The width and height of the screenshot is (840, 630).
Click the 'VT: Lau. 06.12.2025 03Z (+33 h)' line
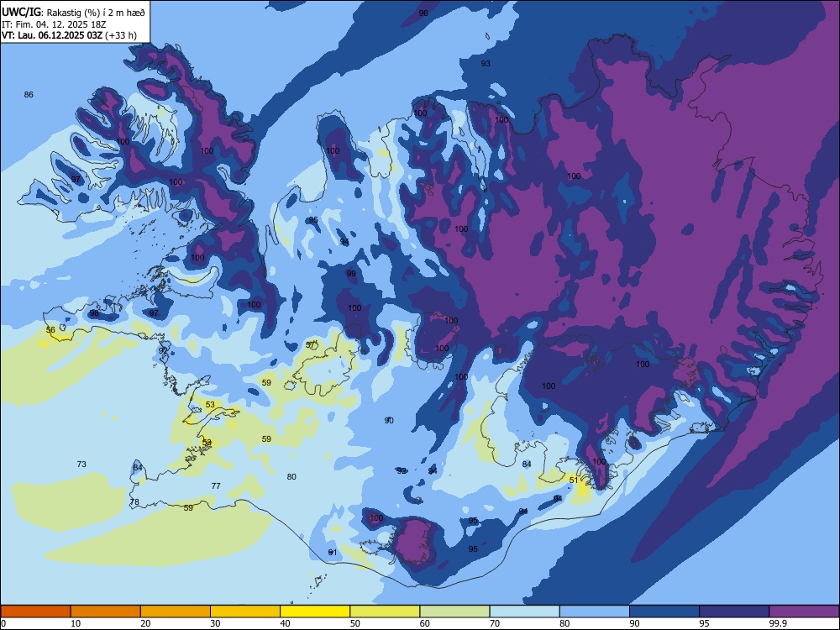[x=69, y=35]
